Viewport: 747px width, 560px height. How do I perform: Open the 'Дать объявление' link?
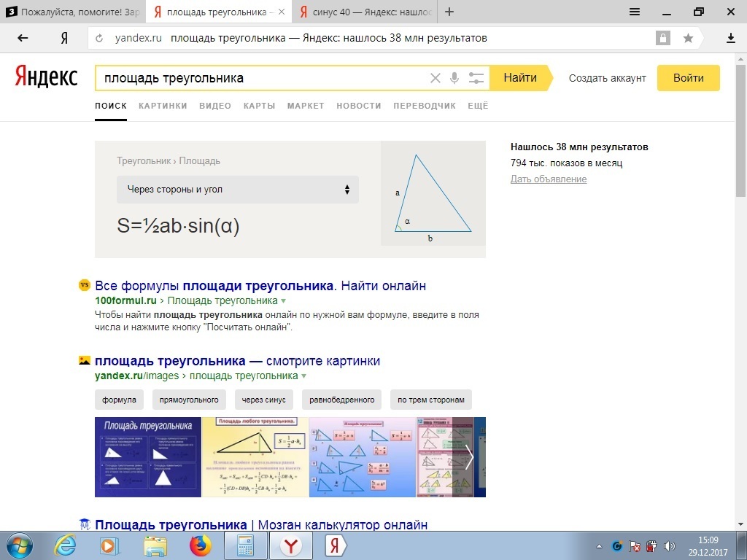549,179
